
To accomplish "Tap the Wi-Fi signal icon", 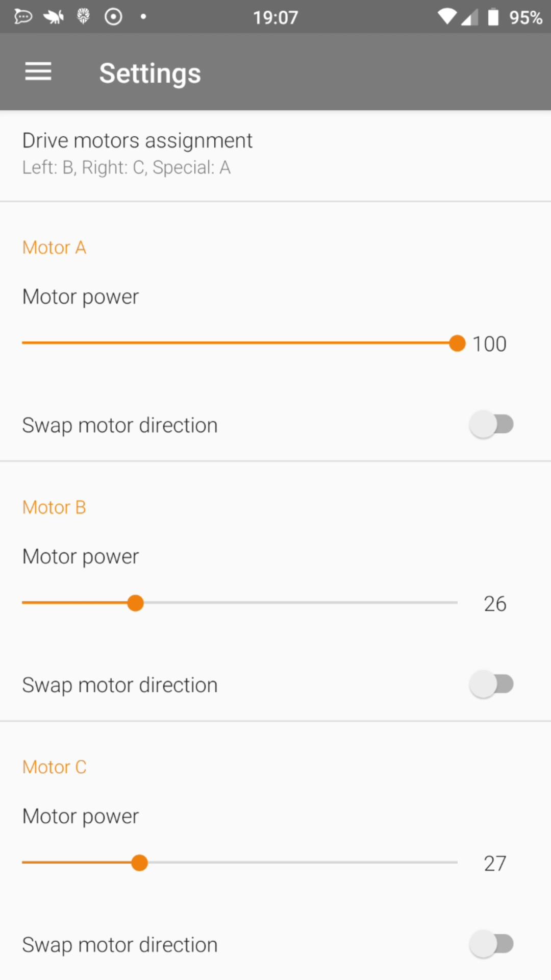I will click(447, 17).
